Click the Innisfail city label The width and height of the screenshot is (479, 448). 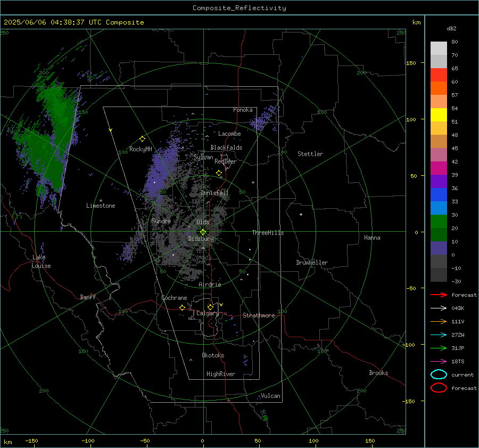coord(215,193)
